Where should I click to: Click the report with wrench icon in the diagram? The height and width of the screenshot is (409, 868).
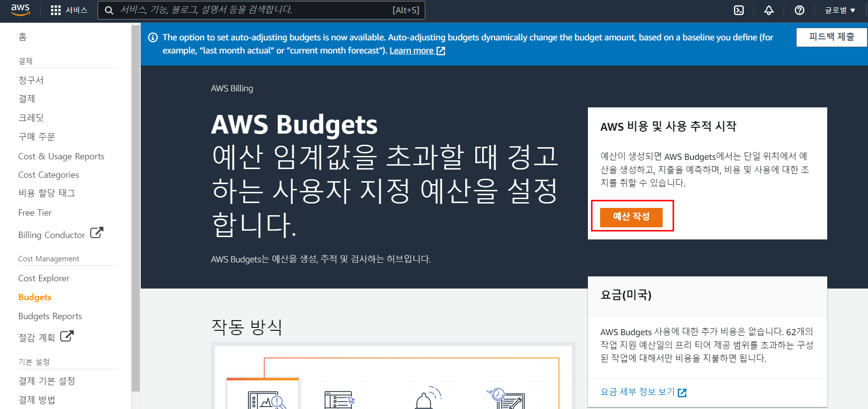tap(506, 398)
